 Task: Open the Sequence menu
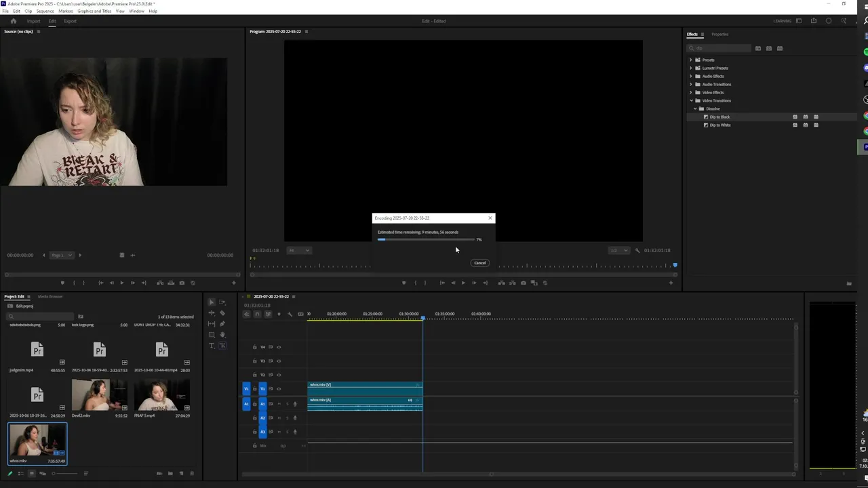45,11
